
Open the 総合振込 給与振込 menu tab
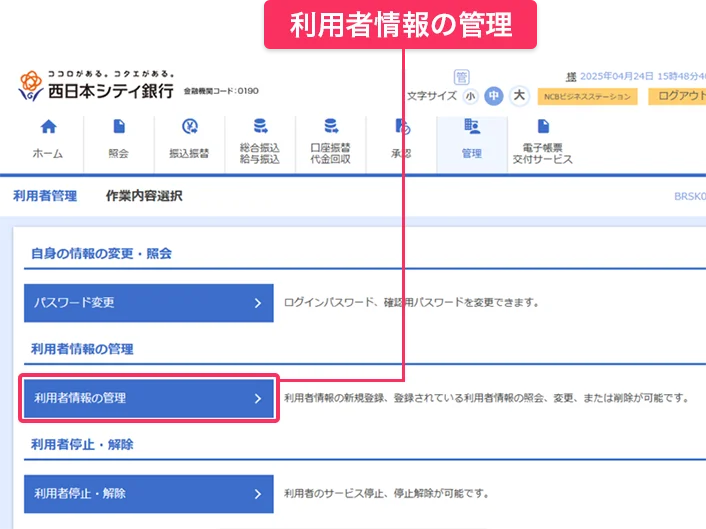point(260,144)
